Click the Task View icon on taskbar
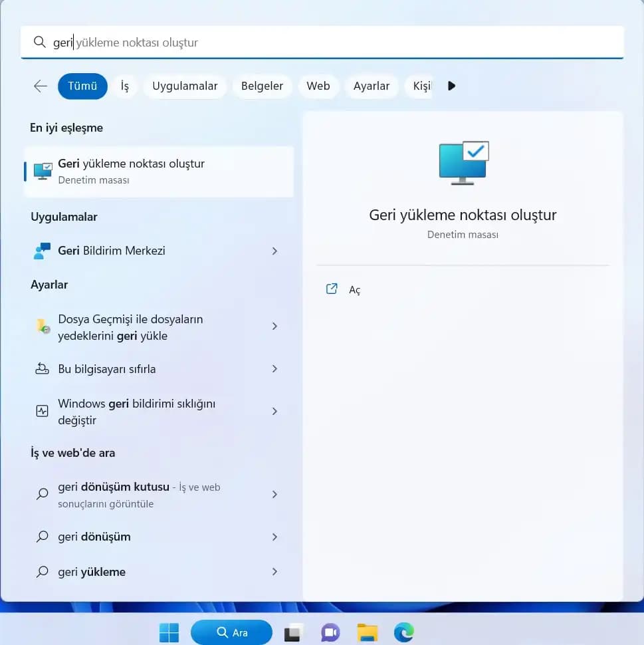This screenshot has width=644, height=645. (293, 632)
